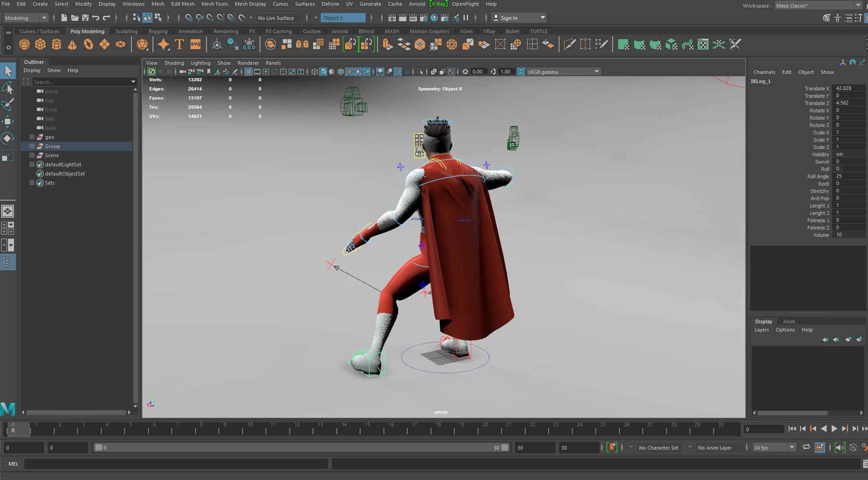Click the Sign In button
Screen dimensions: 868x480
point(519,18)
